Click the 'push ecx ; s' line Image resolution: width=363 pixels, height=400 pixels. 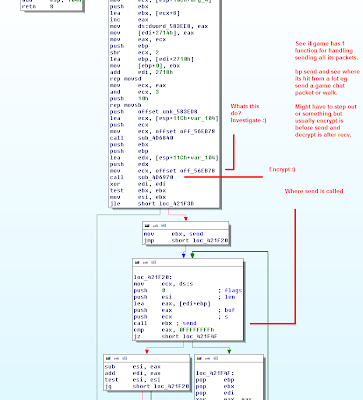point(181,317)
